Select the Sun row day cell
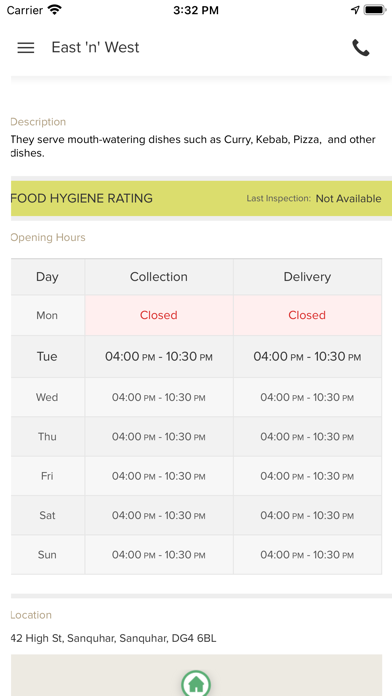392x696 pixels. coord(48,555)
